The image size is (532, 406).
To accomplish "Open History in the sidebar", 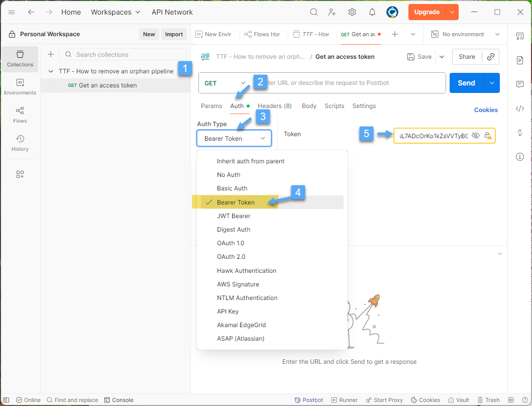I will tap(20, 143).
